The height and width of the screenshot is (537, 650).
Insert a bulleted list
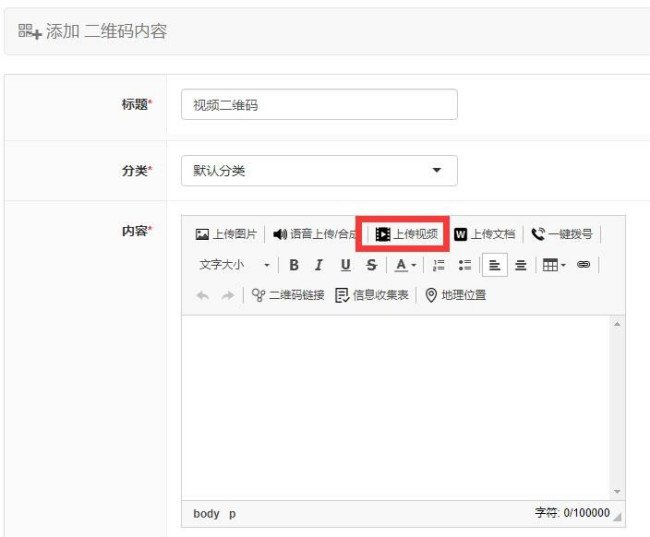[465, 265]
